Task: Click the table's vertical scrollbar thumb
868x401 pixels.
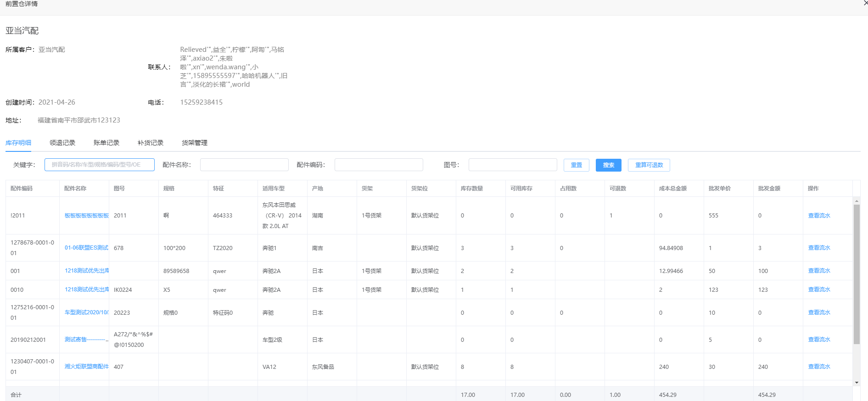Action: click(857, 274)
